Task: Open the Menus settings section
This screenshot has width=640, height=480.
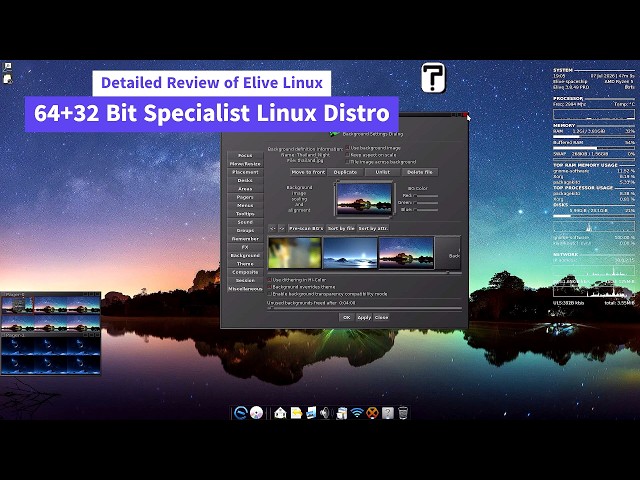Action: click(x=245, y=205)
